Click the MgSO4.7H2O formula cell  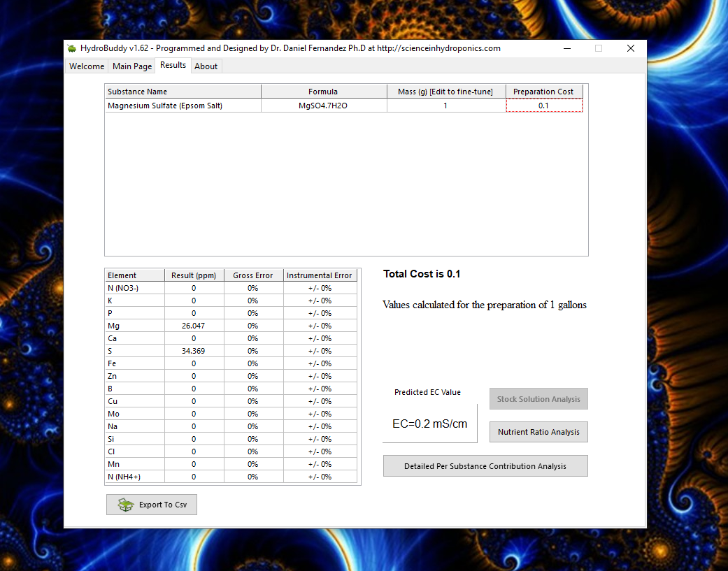[324, 106]
